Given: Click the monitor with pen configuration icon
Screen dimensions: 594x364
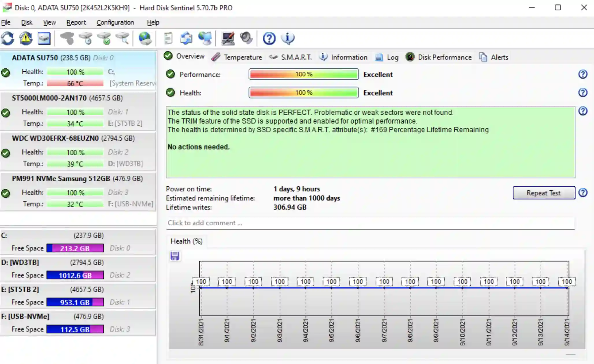Looking at the screenshot, I should click(x=228, y=38).
